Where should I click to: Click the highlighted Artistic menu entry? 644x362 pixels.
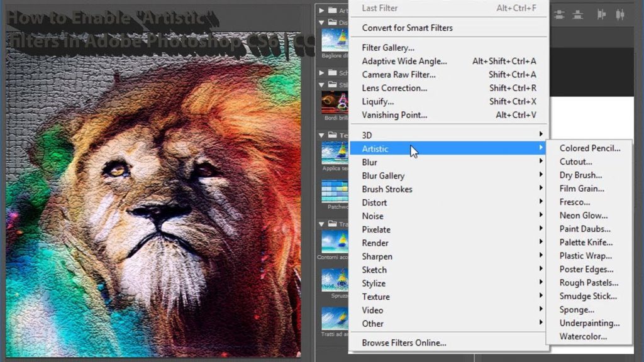click(x=448, y=148)
